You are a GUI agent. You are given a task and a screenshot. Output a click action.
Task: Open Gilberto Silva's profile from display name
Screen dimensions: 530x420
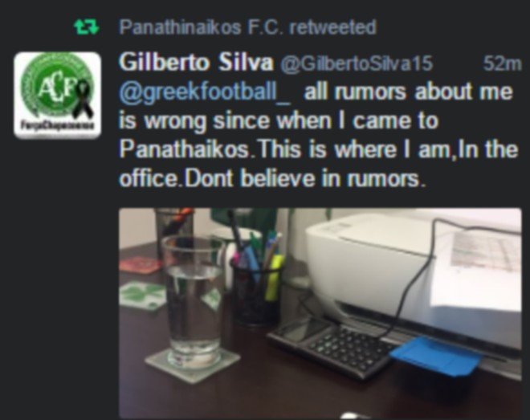(196, 63)
